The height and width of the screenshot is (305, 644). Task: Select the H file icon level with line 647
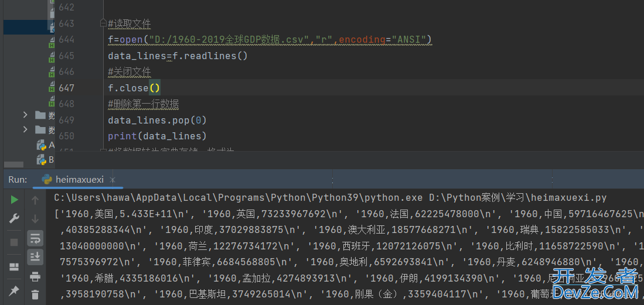click(x=52, y=87)
